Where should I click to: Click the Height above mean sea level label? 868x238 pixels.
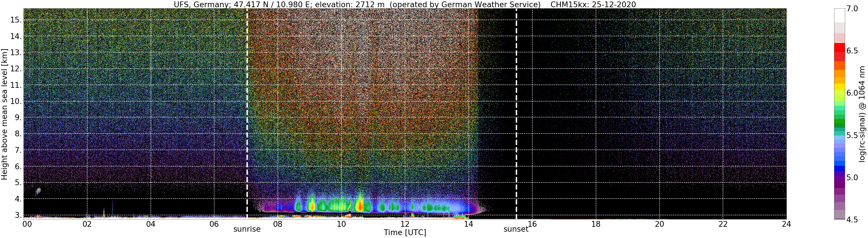[4, 114]
